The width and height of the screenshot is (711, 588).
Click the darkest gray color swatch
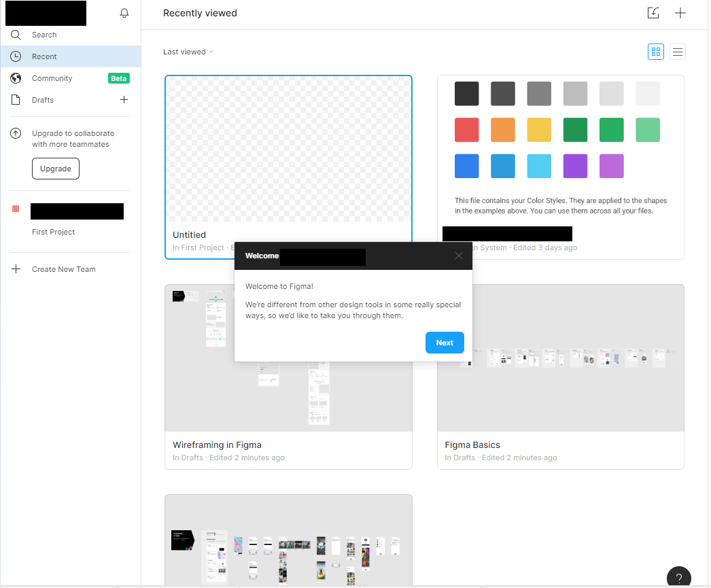[466, 93]
